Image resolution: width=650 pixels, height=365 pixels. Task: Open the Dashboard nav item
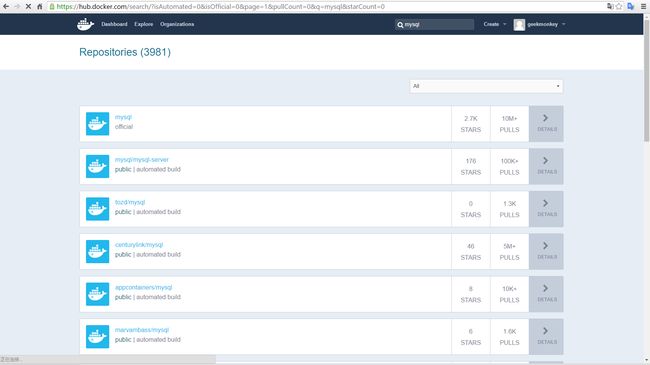(x=114, y=24)
